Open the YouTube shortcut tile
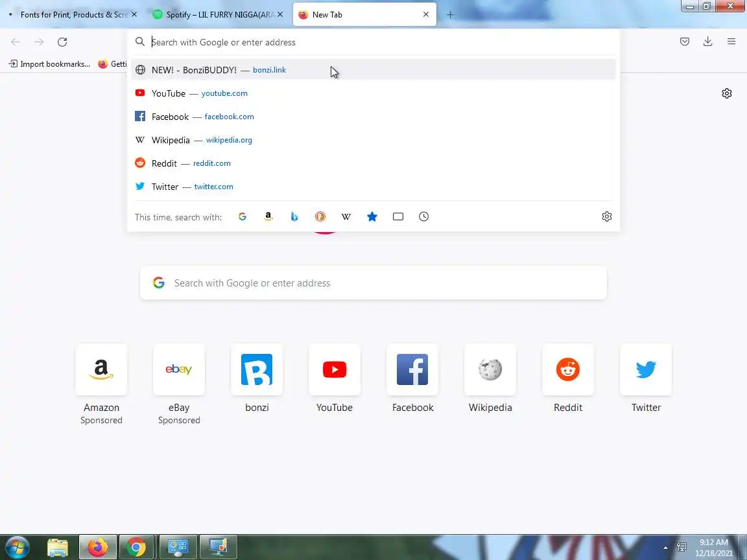Image resolution: width=747 pixels, height=560 pixels. [x=335, y=369]
